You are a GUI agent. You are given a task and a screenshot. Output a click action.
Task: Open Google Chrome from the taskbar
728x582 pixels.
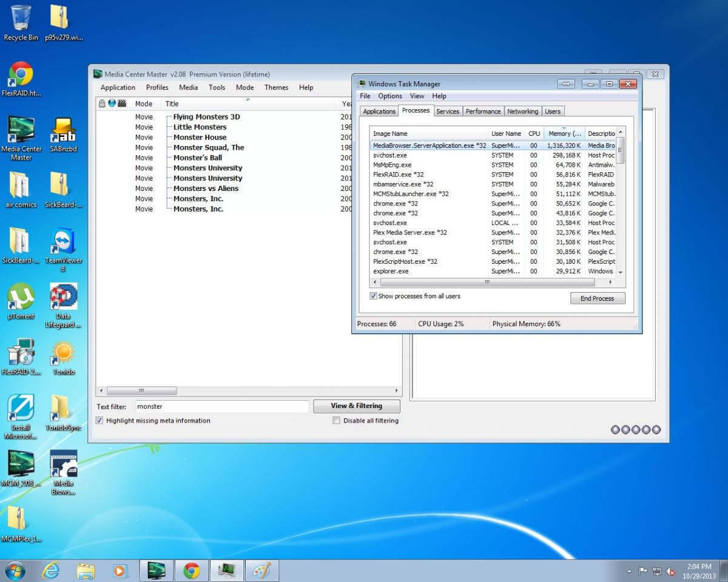(192, 570)
